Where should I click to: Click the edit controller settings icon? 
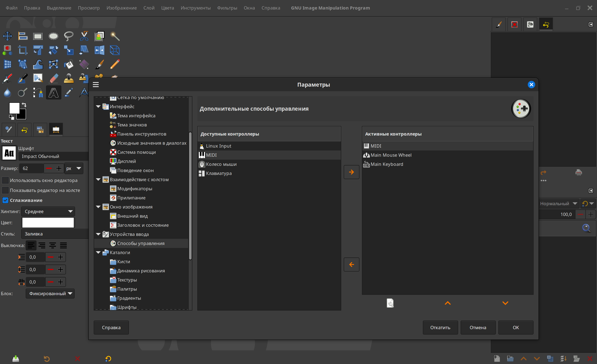pyautogui.click(x=390, y=303)
